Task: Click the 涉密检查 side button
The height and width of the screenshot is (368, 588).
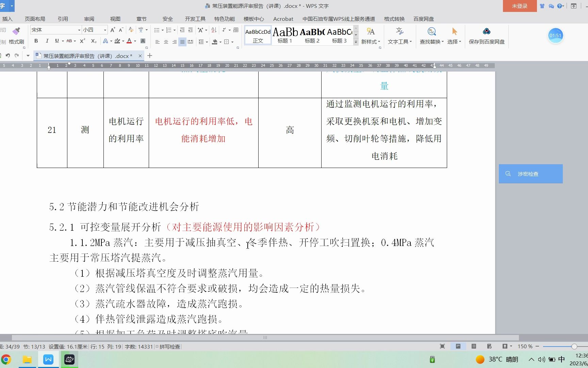Action: pos(530,174)
